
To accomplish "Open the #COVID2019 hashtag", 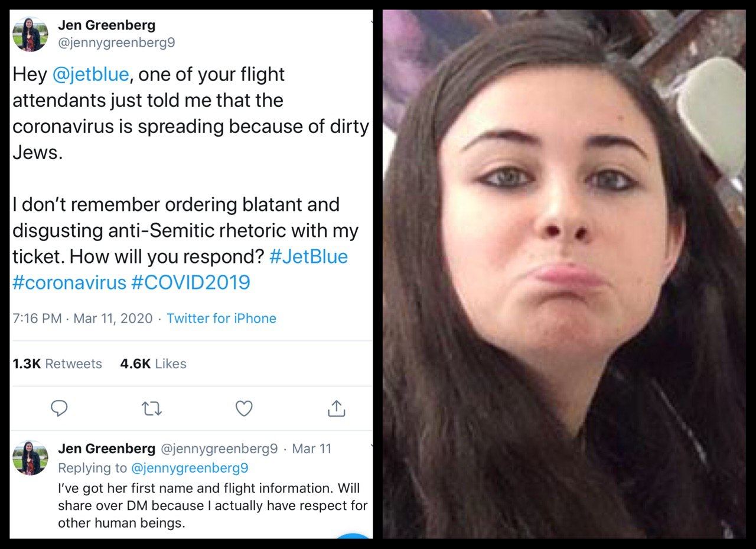I will (190, 282).
